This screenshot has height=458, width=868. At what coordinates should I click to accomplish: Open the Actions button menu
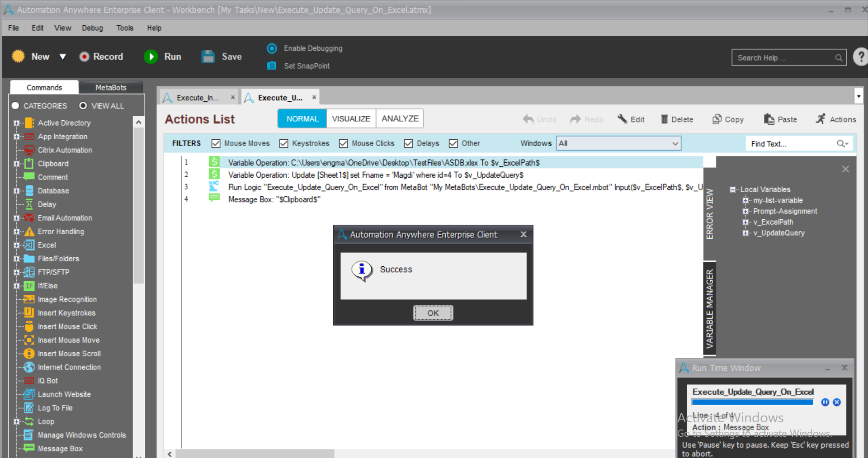(835, 119)
